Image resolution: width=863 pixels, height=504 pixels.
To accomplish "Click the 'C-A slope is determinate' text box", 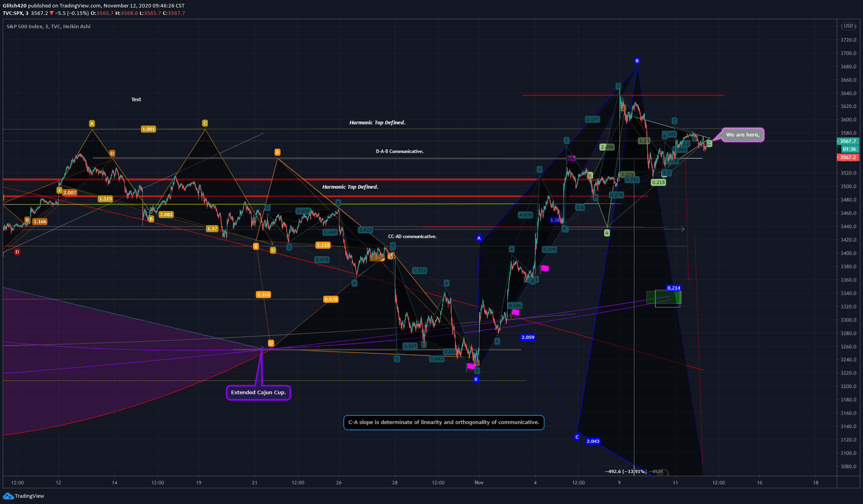I will point(444,422).
